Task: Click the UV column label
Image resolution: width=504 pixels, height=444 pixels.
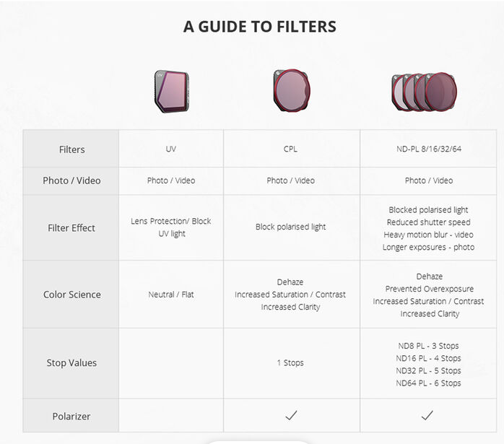Action: [x=171, y=149]
